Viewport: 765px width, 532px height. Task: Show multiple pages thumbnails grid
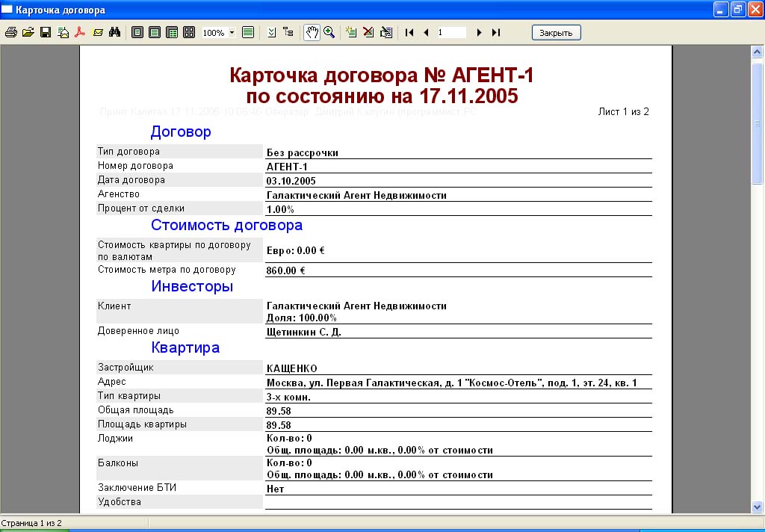tap(189, 33)
